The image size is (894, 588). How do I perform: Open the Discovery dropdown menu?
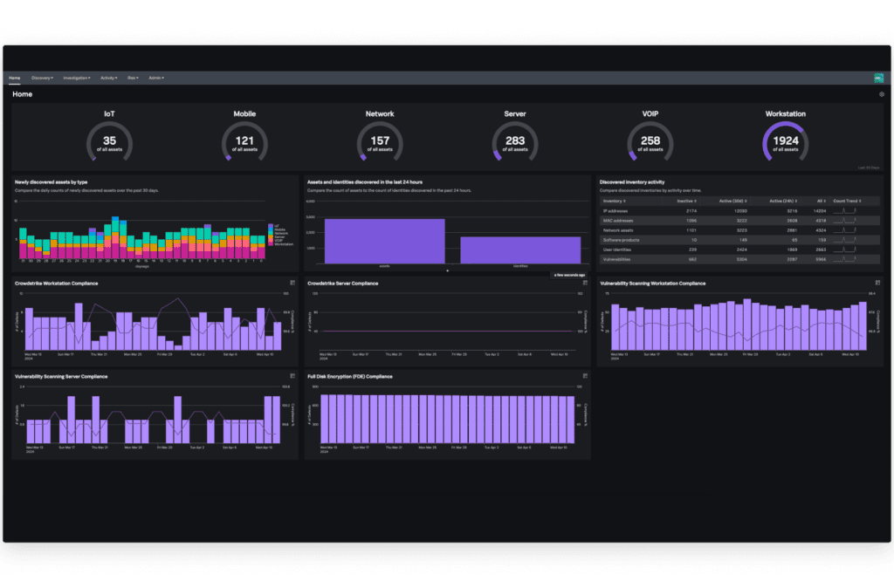click(42, 78)
